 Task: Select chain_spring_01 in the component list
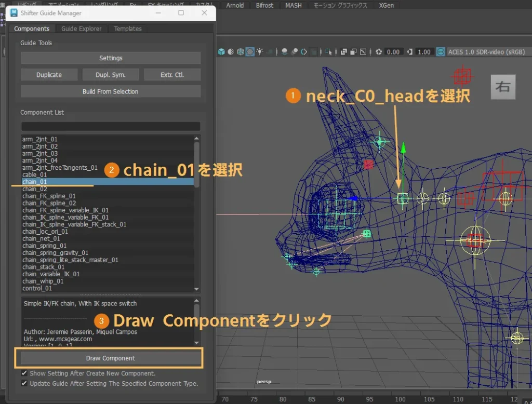[45, 246]
